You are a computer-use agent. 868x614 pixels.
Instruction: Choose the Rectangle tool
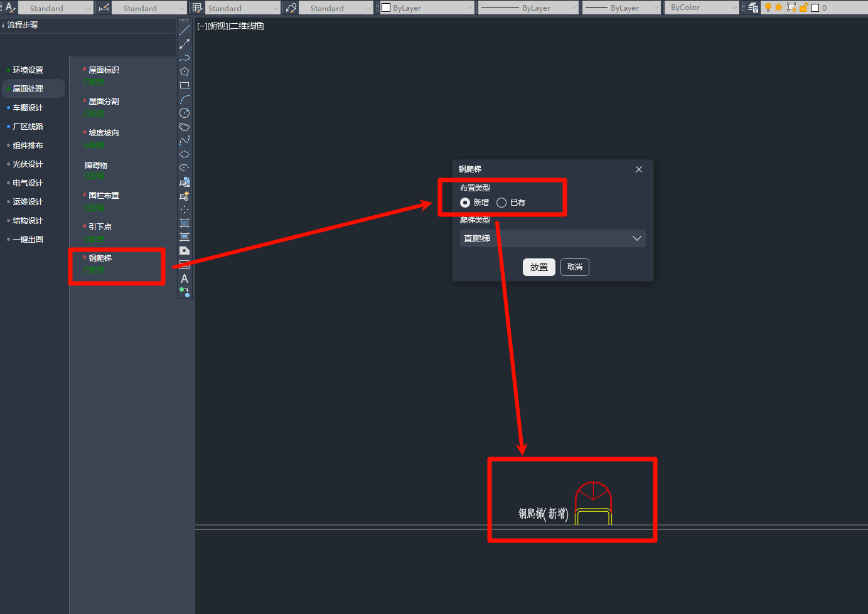185,85
